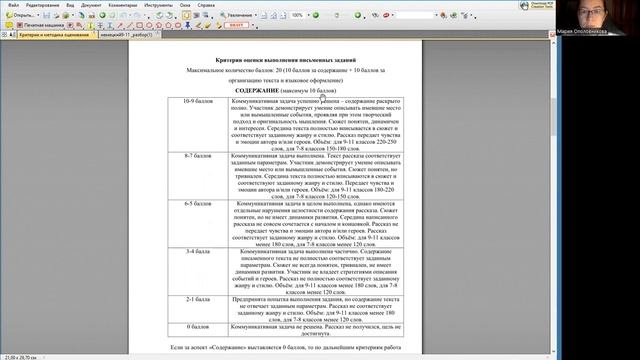Image resolution: width=640 pixels, height=360 pixels.
Task: Select the Polygon drawing tool
Action: (168, 25)
